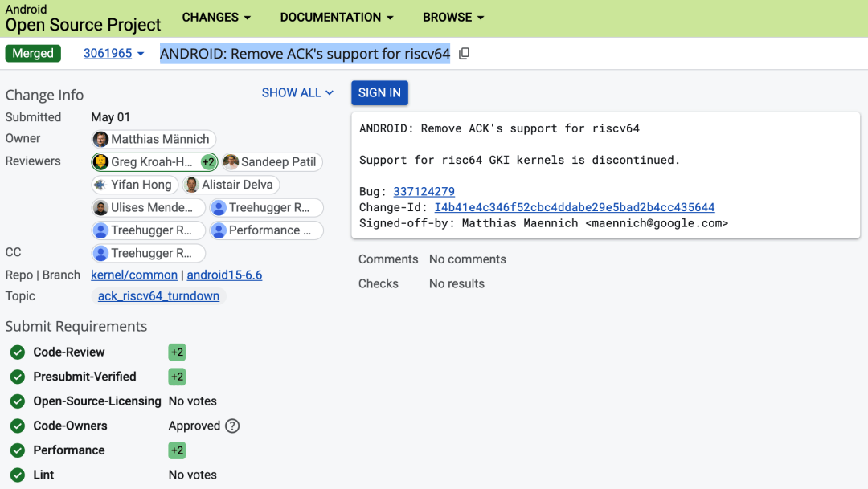Select the Sandeep Patil reviewer chip
Viewport: 868px width, 489px height.
[x=272, y=162]
